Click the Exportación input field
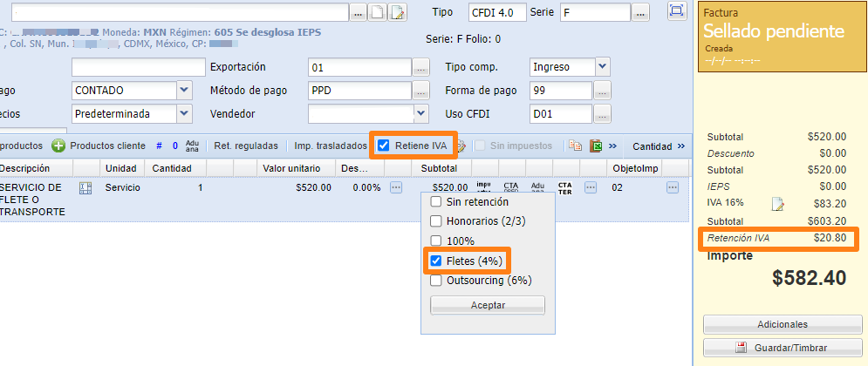868x366 pixels. pyautogui.click(x=359, y=67)
